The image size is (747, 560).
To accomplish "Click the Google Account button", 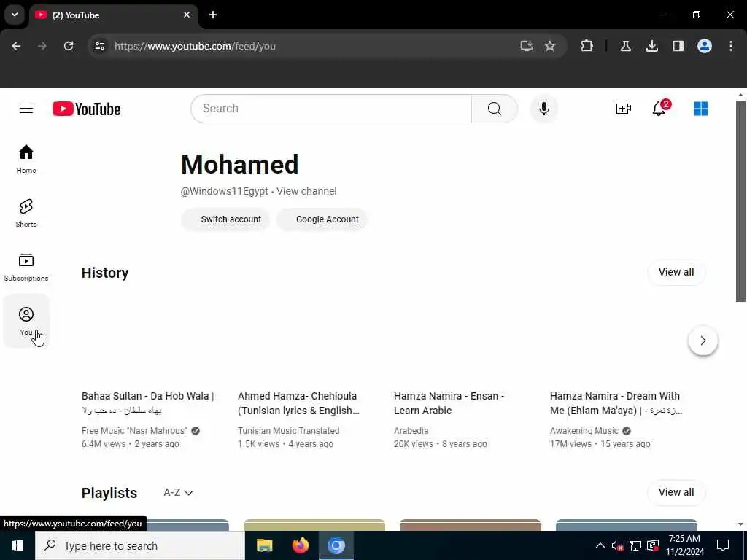I will coord(322,219).
